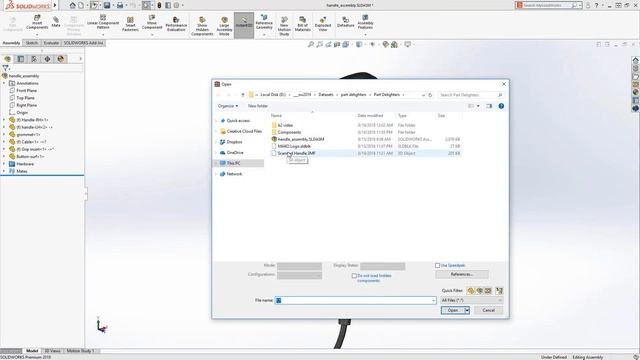Toggle preview pane in Open dialog

coord(489,106)
